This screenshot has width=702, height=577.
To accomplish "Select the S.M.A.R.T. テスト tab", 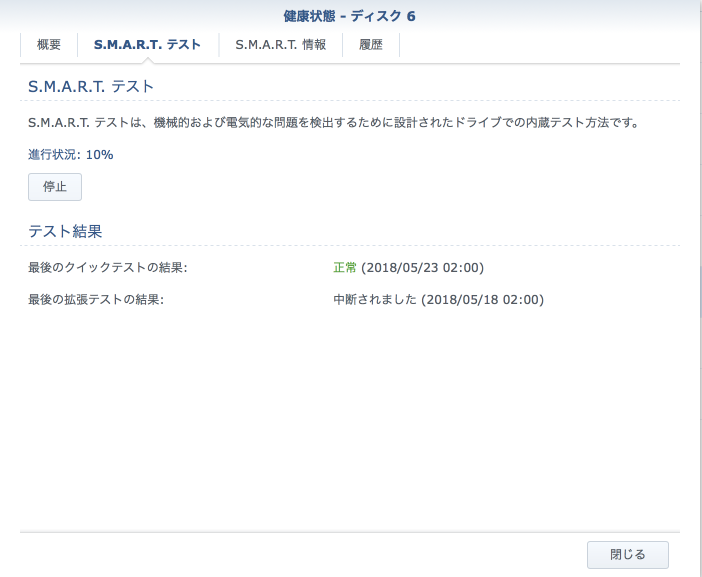I will tap(147, 45).
